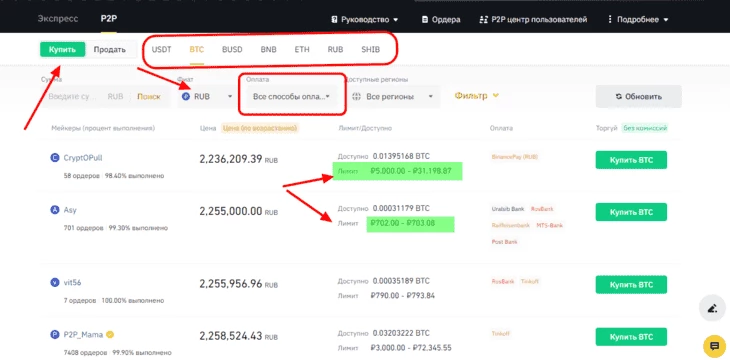Click Купить BTC in Asy row

tap(631, 212)
